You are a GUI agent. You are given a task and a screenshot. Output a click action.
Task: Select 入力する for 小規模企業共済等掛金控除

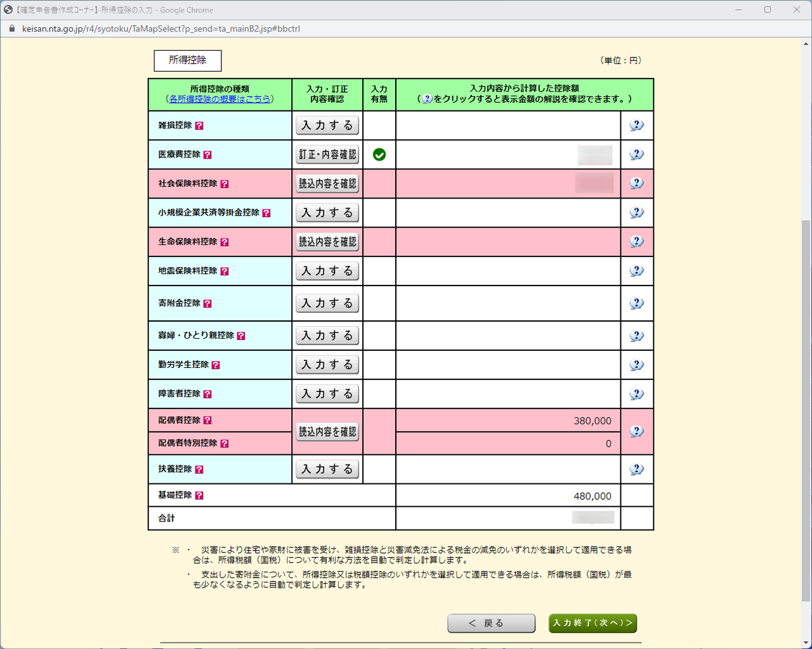pos(327,213)
